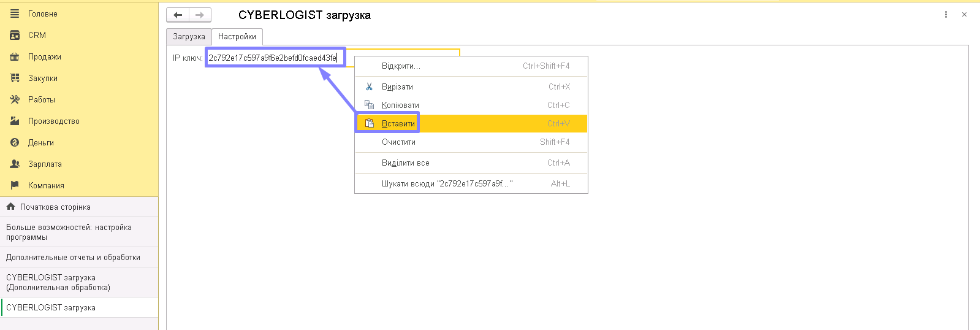980x330 pixels.
Task: Click the Зарплата people icon
Action: [x=15, y=164]
